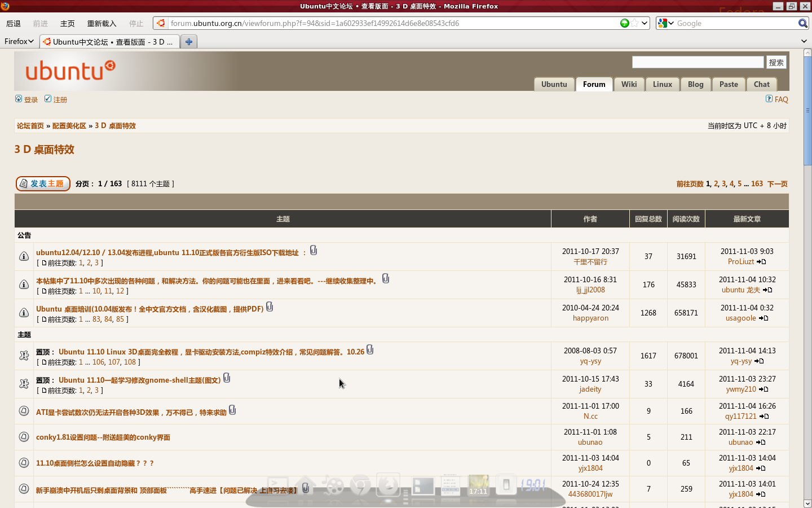The width and height of the screenshot is (812, 508).
Task: Expand the URL bar history dropdown
Action: pyautogui.click(x=645, y=23)
